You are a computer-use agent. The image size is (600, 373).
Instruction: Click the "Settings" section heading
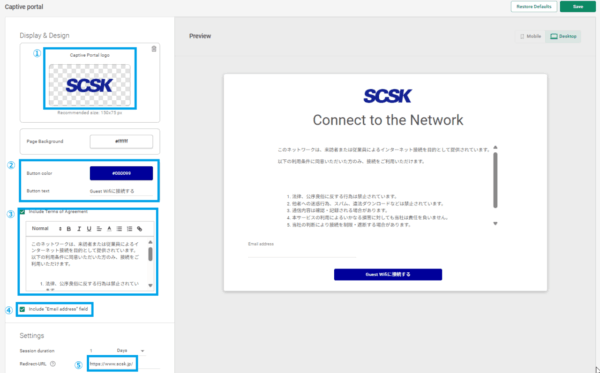(x=32, y=336)
